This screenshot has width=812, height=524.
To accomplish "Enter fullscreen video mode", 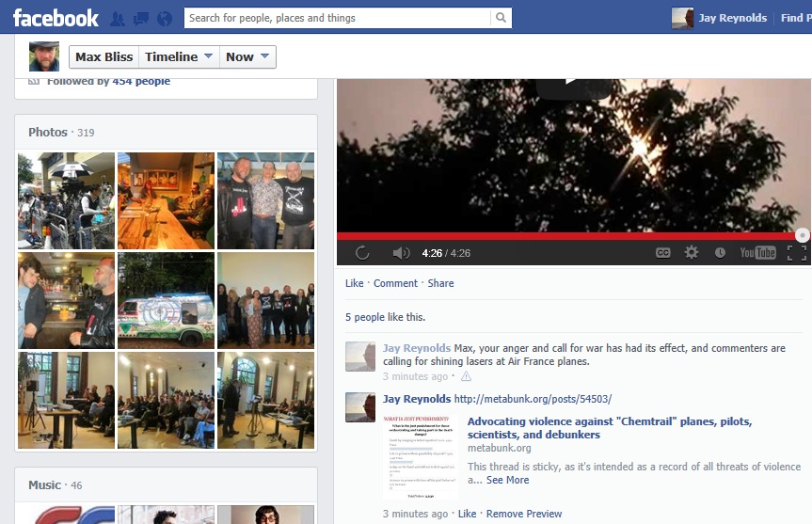I will pyautogui.click(x=796, y=252).
